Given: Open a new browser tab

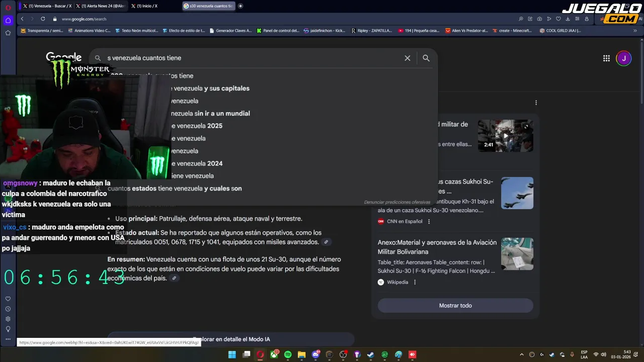Looking at the screenshot, I should click(x=240, y=6).
